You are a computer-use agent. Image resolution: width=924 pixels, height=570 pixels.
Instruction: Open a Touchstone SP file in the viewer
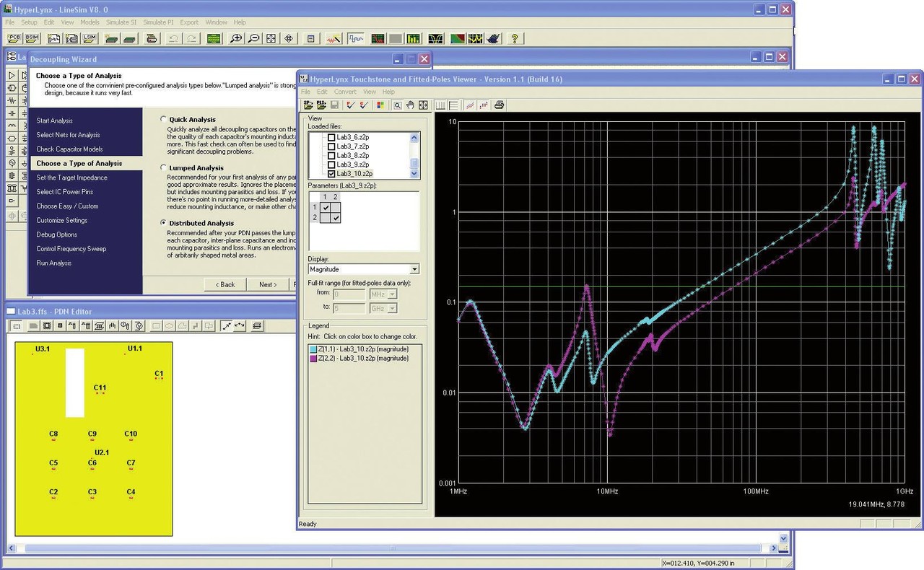(307, 105)
